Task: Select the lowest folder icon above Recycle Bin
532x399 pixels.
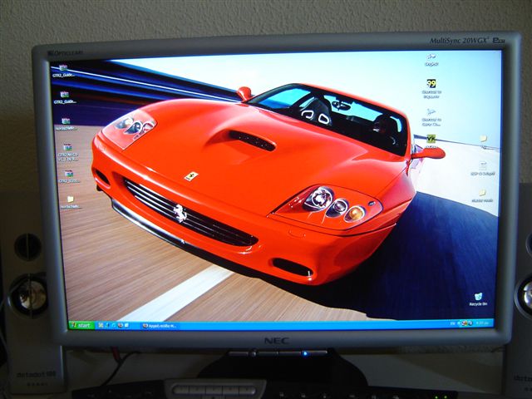Action: (x=482, y=196)
